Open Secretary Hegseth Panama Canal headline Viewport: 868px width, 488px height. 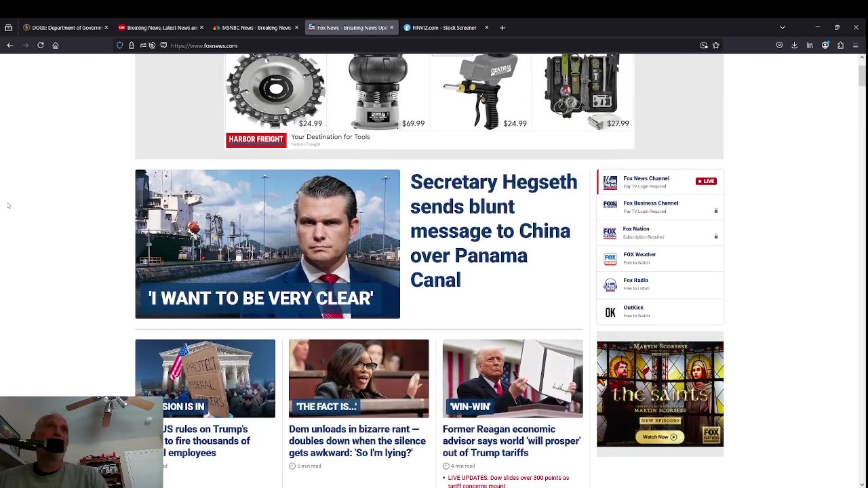494,230
